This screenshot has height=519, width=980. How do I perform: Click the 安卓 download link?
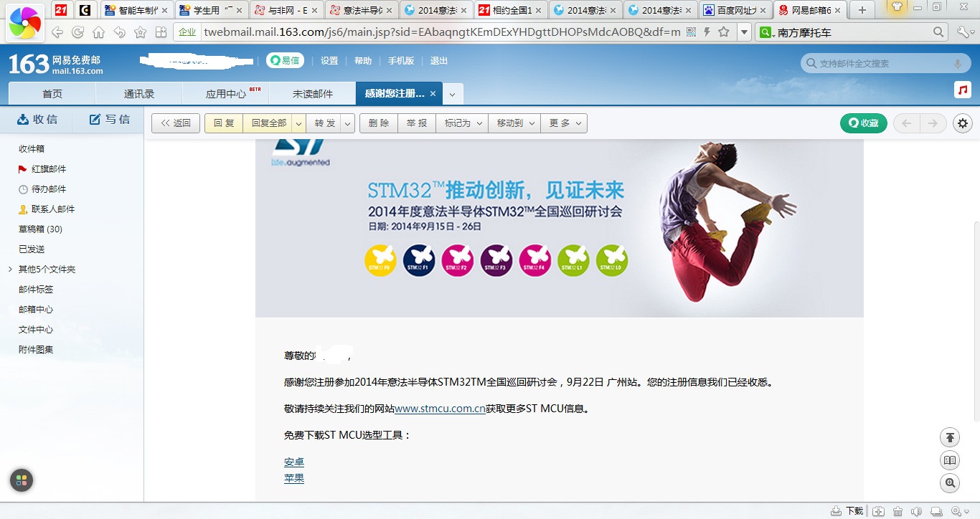tap(294, 462)
